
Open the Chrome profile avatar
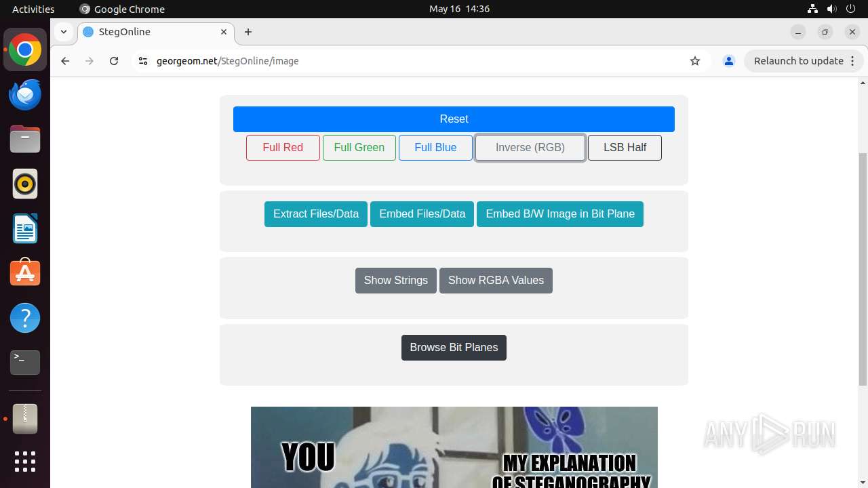[x=729, y=61]
